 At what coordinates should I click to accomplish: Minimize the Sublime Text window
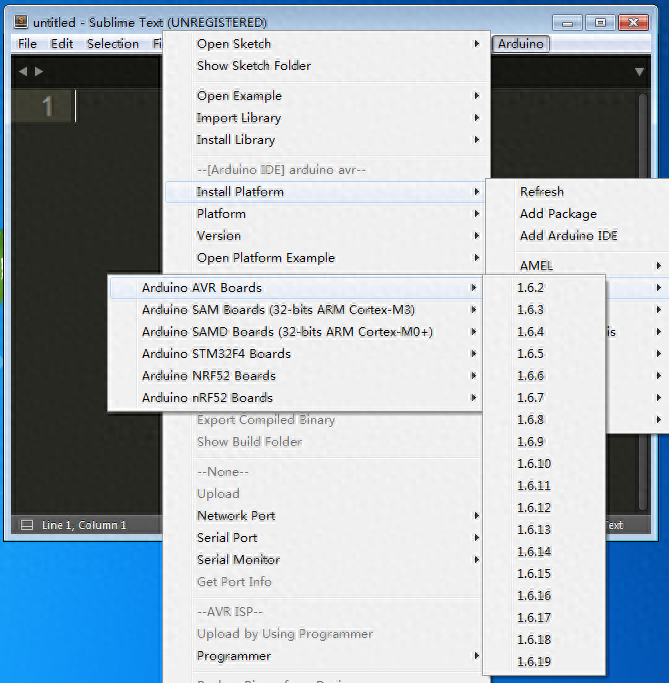point(567,22)
